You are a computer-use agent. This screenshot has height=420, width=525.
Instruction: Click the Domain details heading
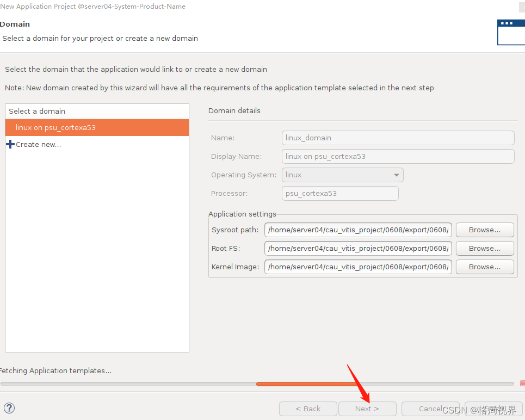point(234,110)
